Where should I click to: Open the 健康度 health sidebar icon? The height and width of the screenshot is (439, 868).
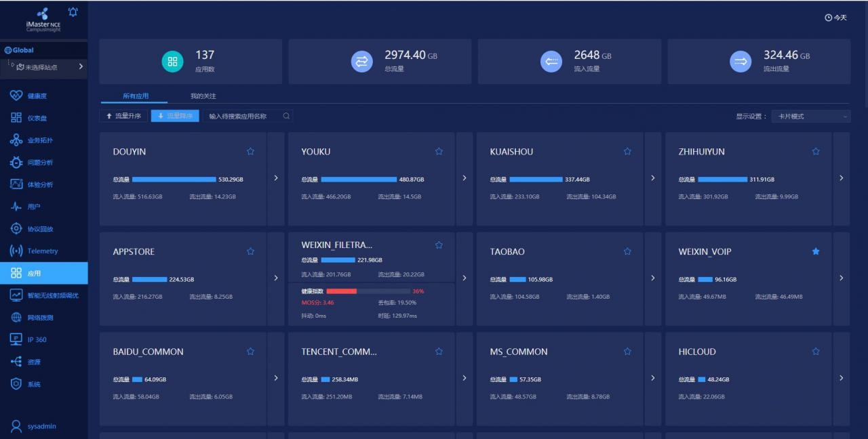pyautogui.click(x=16, y=96)
